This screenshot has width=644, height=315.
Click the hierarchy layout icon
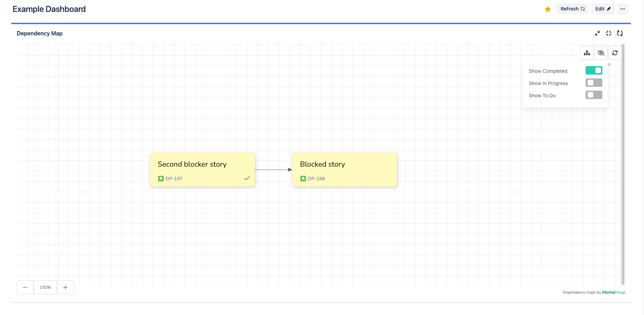587,53
